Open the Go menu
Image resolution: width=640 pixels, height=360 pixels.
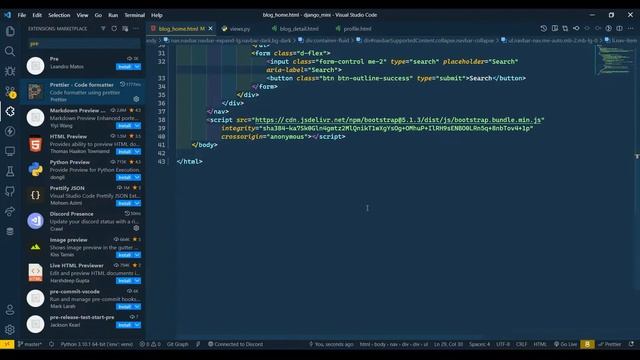pos(98,15)
